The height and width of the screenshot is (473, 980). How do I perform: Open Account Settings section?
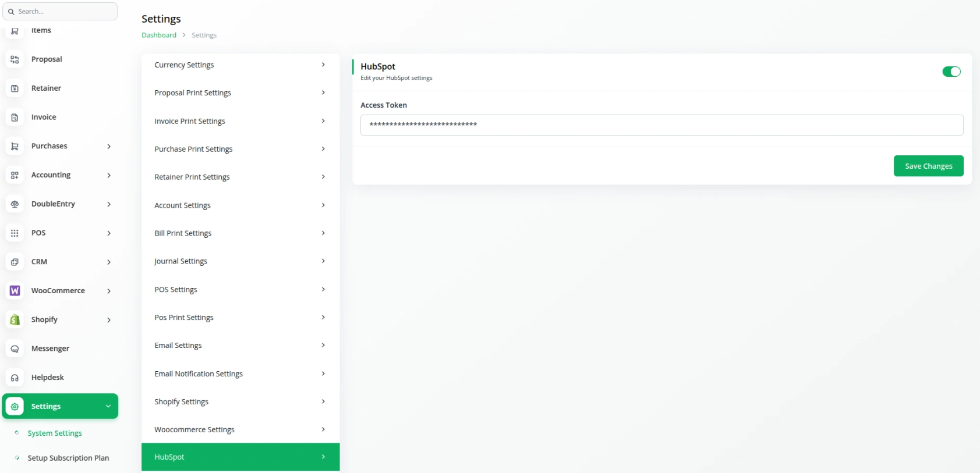coord(240,205)
